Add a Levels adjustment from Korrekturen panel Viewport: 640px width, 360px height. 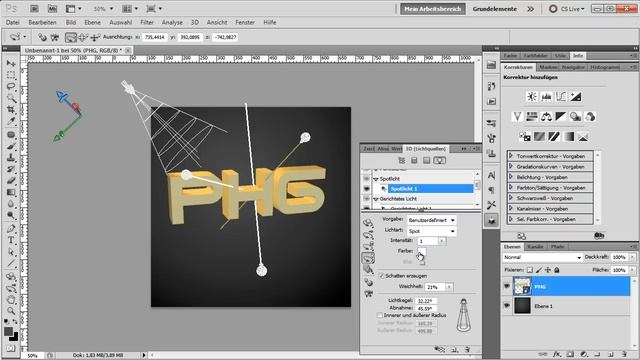coord(546,97)
